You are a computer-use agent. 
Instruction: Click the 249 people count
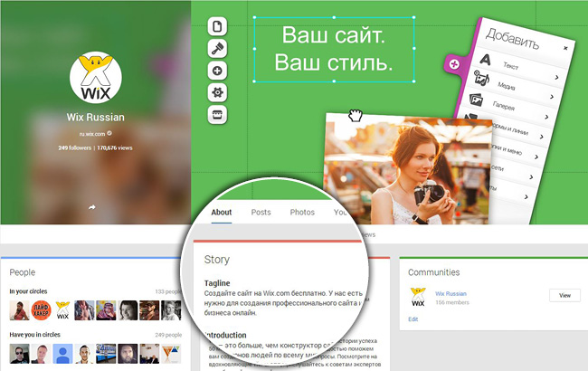(x=168, y=335)
